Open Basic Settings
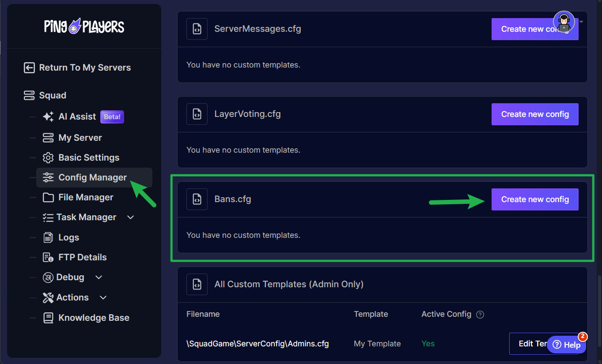The image size is (602, 364). (x=89, y=158)
